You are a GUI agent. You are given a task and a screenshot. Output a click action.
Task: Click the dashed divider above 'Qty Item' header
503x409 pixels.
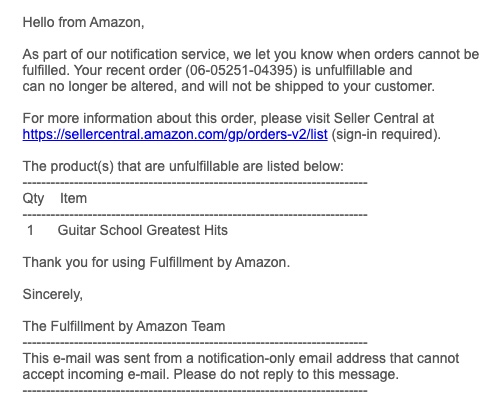coord(195,183)
